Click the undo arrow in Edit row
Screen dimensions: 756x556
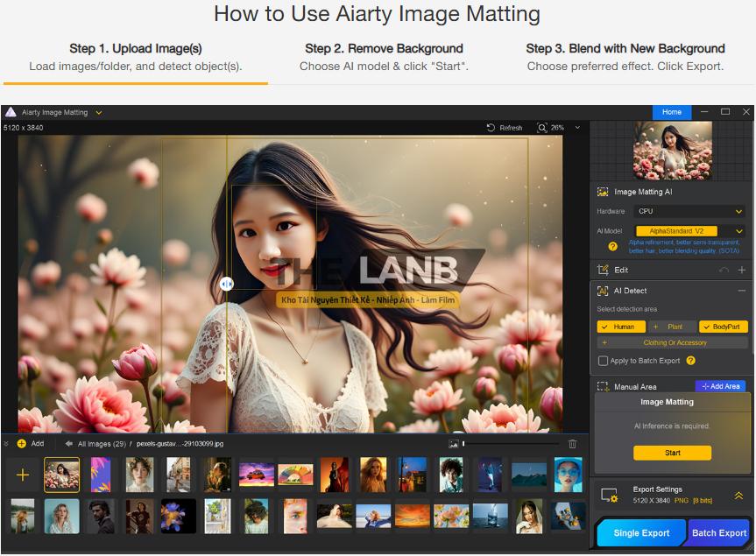pyautogui.click(x=724, y=271)
